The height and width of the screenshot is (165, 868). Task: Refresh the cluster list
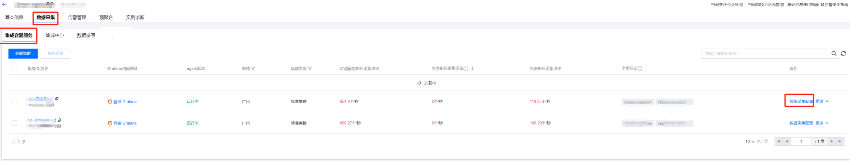point(843,54)
